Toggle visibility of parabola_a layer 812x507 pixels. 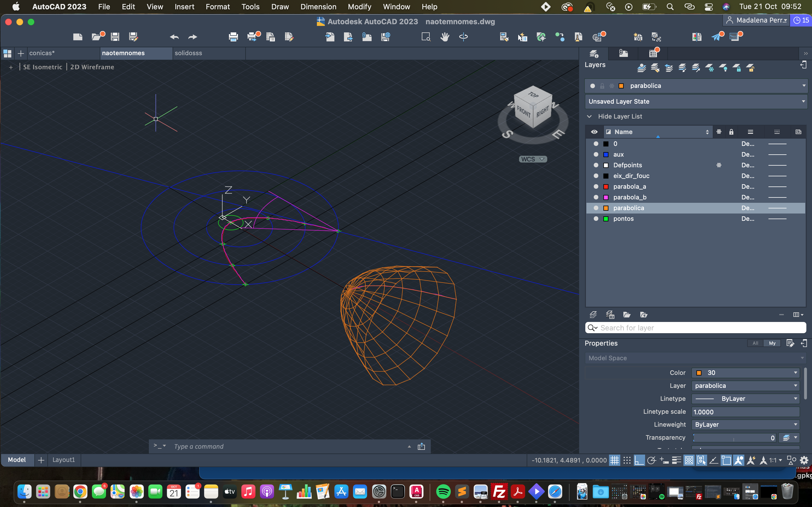coord(596,186)
